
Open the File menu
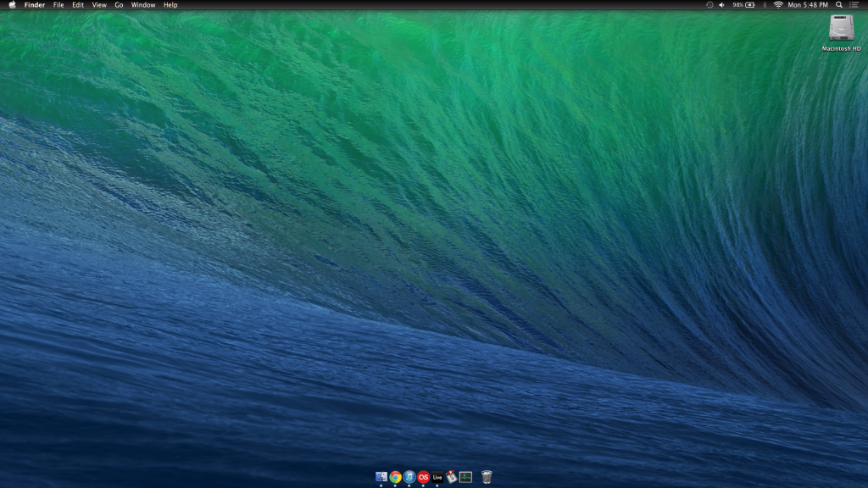(58, 5)
